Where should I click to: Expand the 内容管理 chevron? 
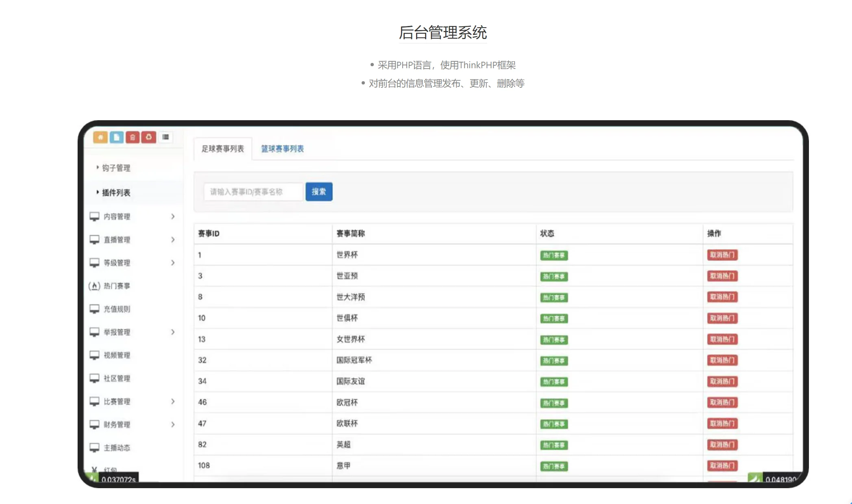coord(173,216)
